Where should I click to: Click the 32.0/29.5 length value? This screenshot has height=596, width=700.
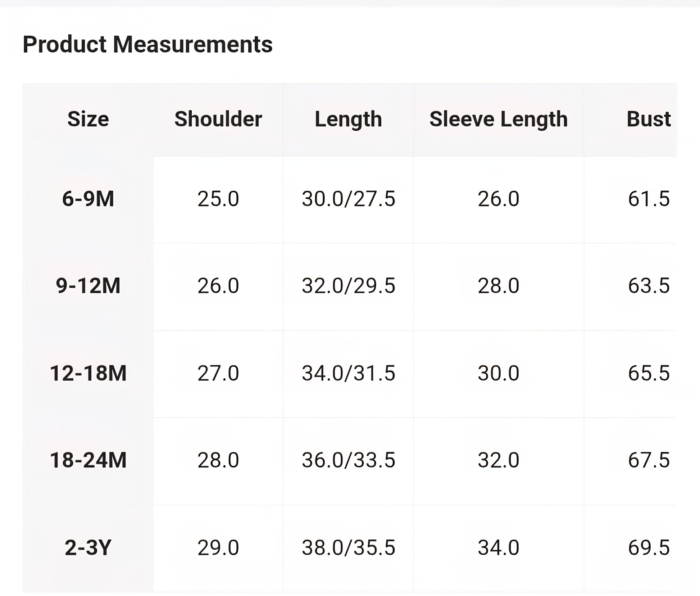click(348, 286)
